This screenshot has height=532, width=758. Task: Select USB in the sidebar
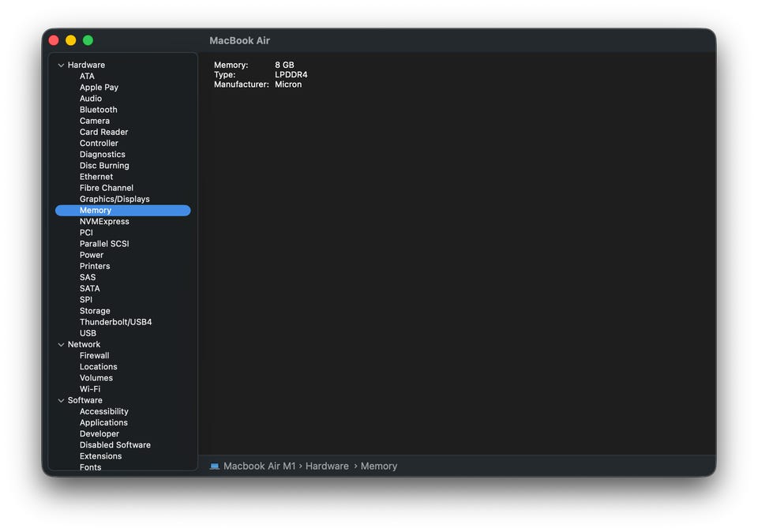88,333
